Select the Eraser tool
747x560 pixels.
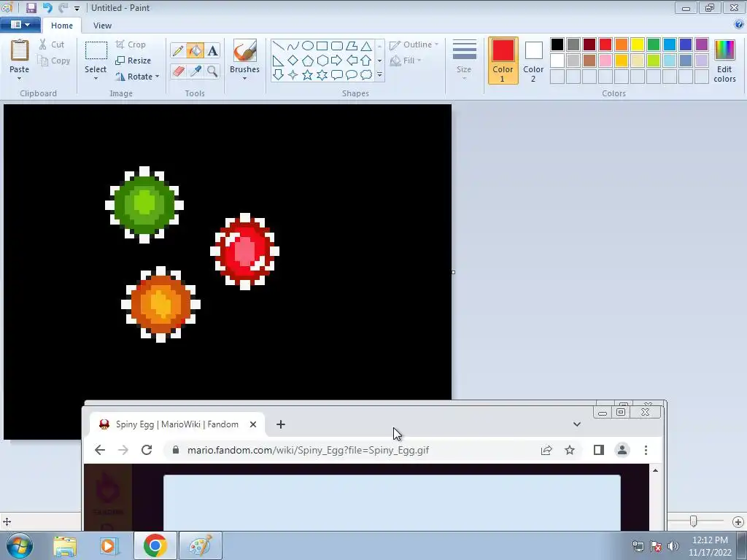click(x=178, y=71)
